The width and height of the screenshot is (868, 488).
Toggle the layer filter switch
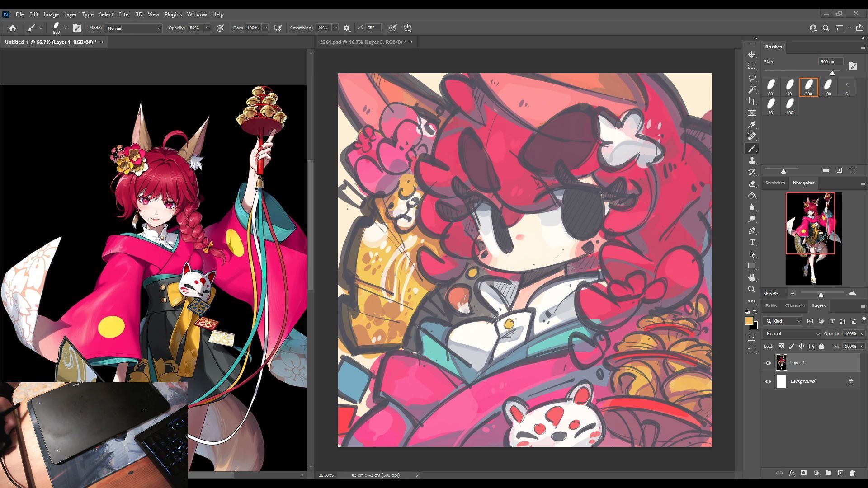pyautogui.click(x=864, y=320)
